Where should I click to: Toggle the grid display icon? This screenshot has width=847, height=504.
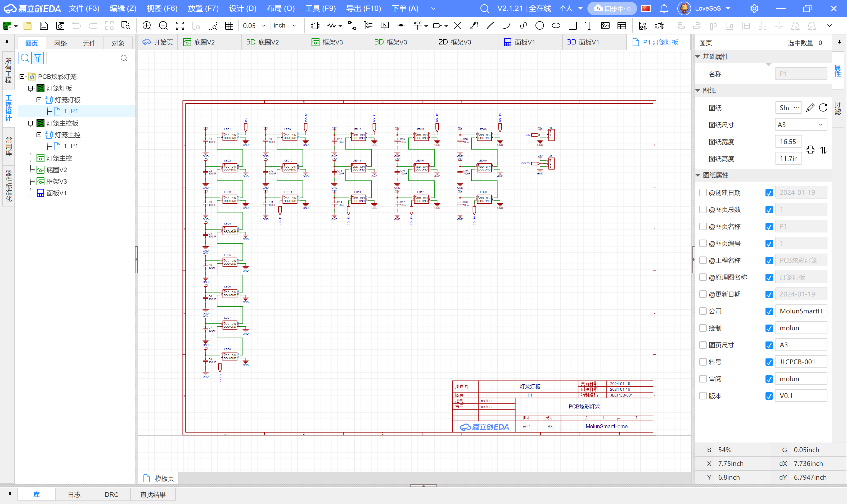coord(229,25)
